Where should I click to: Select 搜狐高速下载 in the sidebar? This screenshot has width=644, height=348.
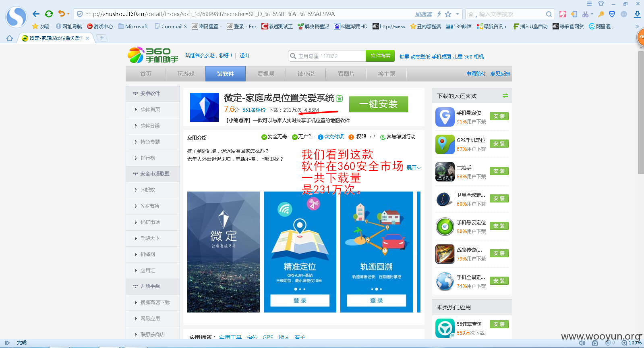[x=153, y=302]
